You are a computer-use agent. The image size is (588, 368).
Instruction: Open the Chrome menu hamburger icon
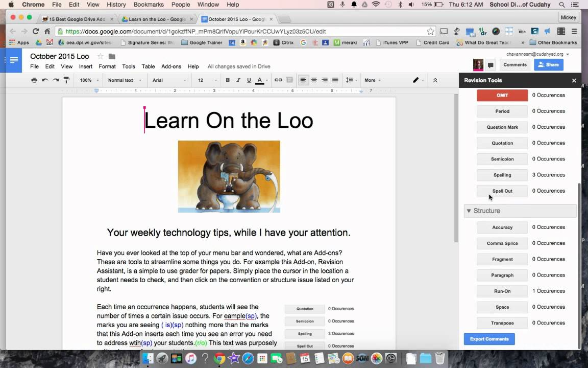click(574, 31)
